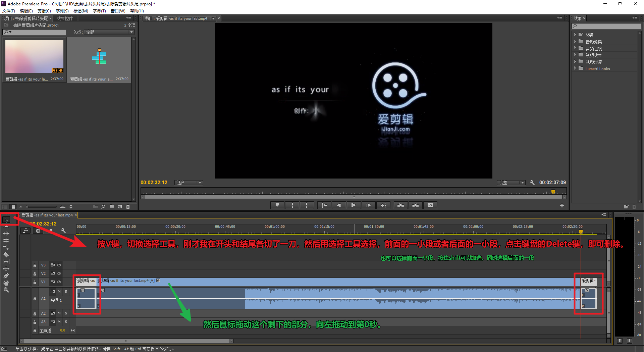Open timeline display settings wrench
The height and width of the screenshot is (352, 644).
63,231
